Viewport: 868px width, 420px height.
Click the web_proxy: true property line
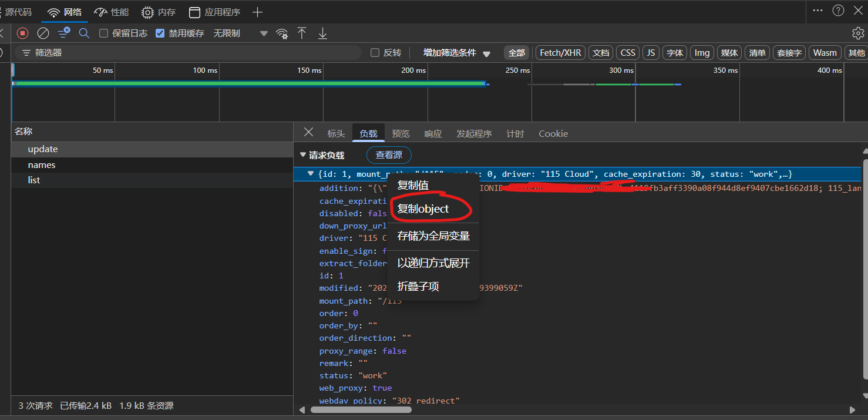click(355, 388)
